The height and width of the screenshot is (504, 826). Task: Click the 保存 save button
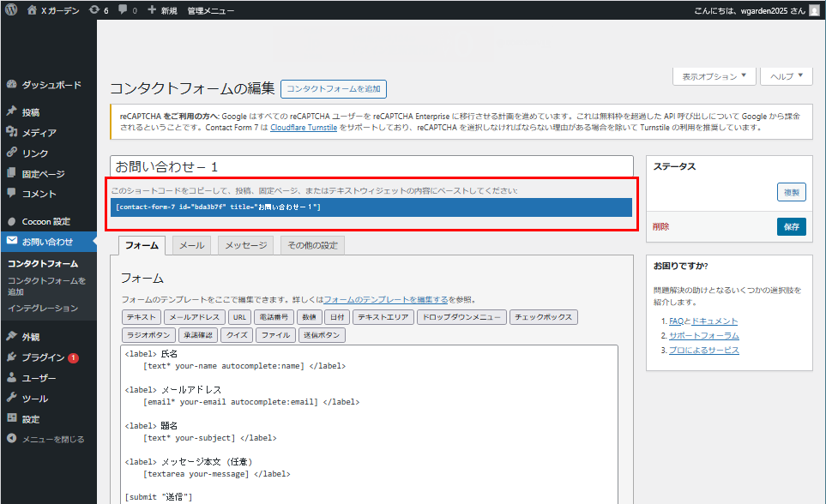(791, 226)
